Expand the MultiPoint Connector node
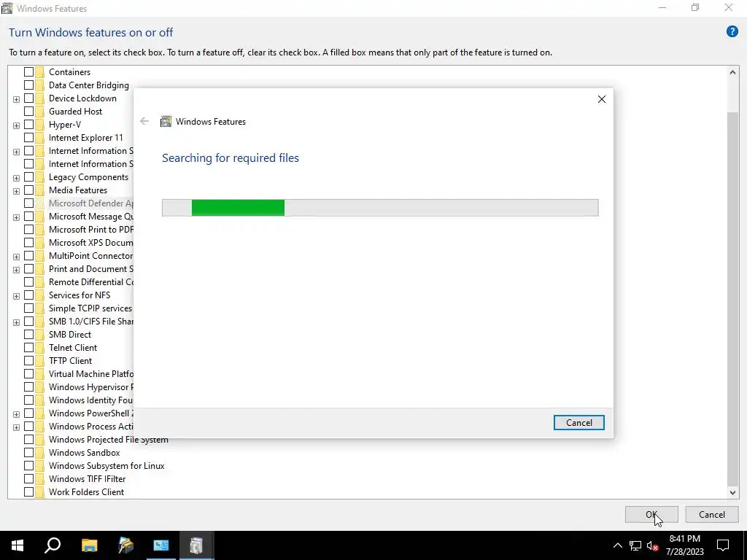 click(x=16, y=257)
